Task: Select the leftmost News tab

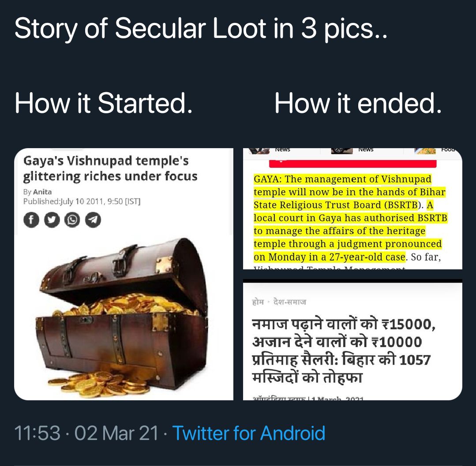Action: click(x=282, y=149)
